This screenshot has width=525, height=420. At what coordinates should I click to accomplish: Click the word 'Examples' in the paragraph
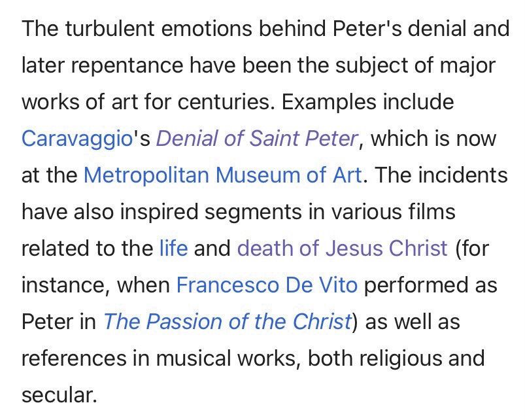pyautogui.click(x=329, y=102)
